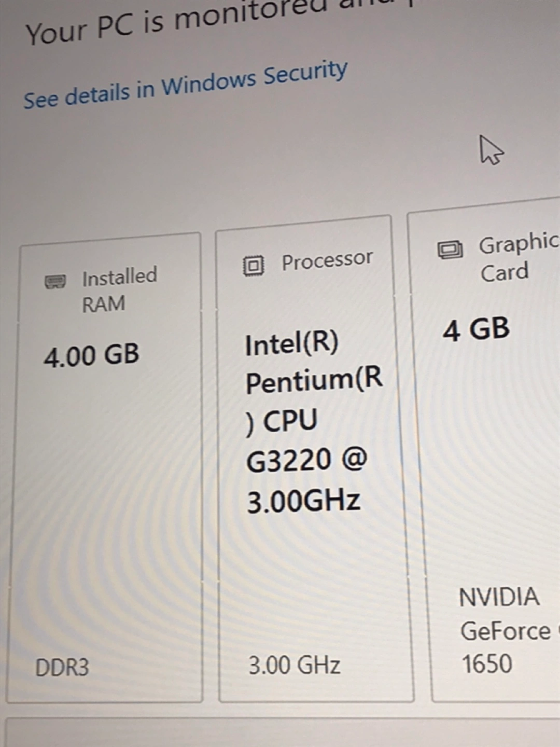Screen dimensions: 560x747
Task: Click the DDR3 memory type text
Action: point(62,667)
